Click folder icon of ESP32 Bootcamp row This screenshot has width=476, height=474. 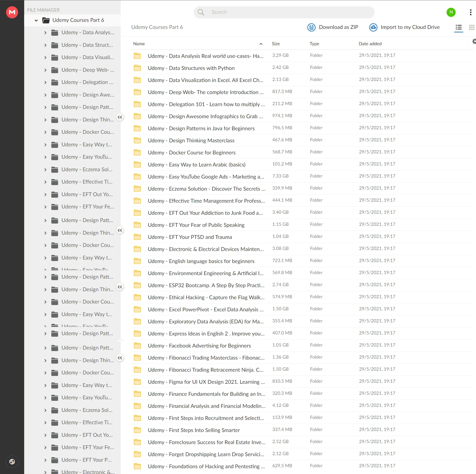137,285
